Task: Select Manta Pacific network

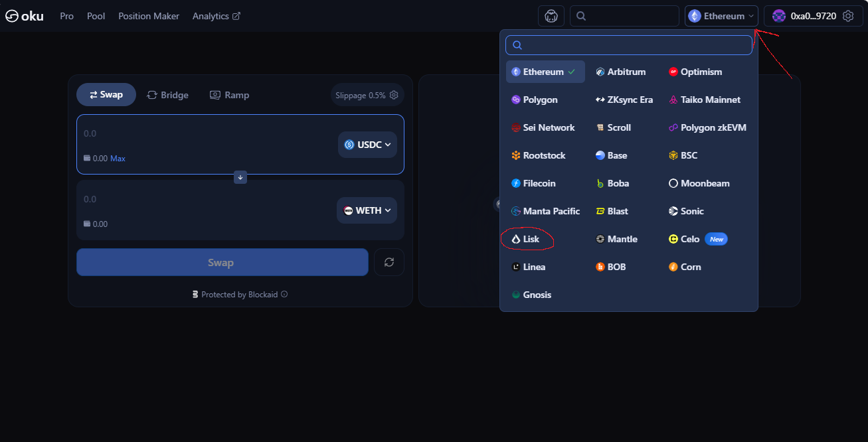Action: (545, 211)
